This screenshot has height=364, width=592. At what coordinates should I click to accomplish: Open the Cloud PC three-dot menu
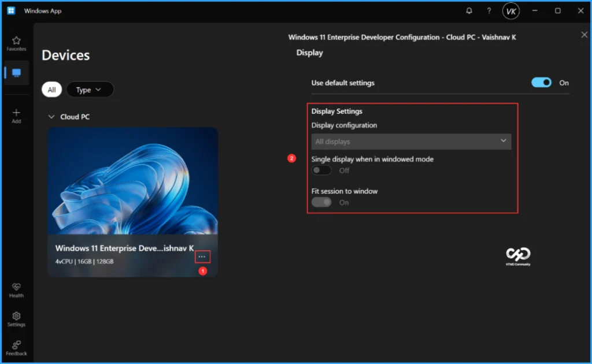202,257
